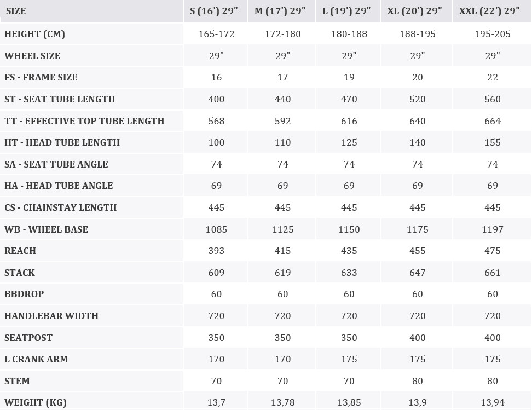Image resolution: width=532 pixels, height=410 pixels.
Task: Click the SIZE header cell
Action: pyautogui.click(x=15, y=11)
